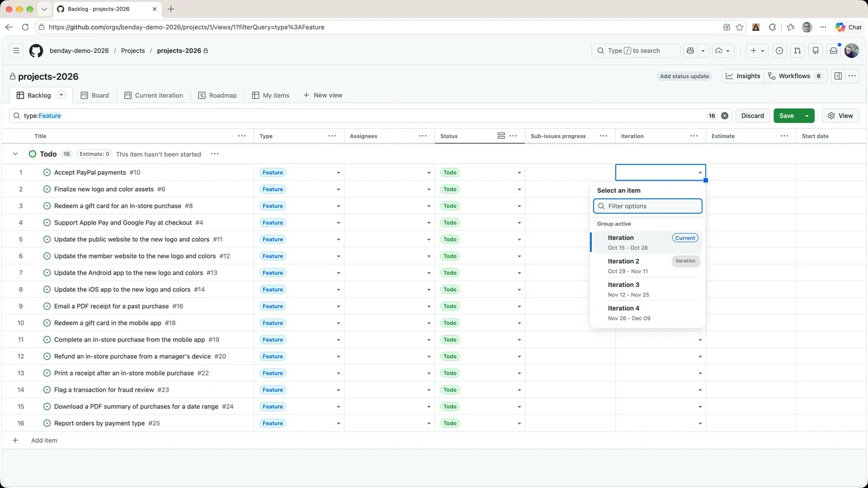Screen dimensions: 868x488
Task: Focus the Filter options input field
Action: coord(648,206)
